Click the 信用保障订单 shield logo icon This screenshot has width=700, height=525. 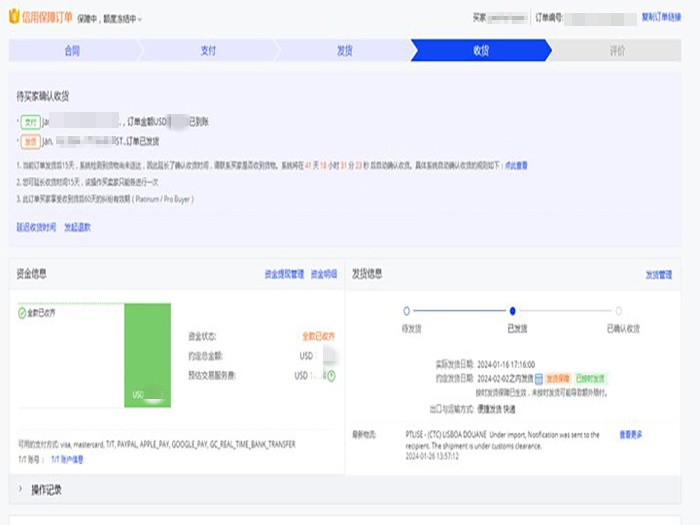pyautogui.click(x=14, y=18)
